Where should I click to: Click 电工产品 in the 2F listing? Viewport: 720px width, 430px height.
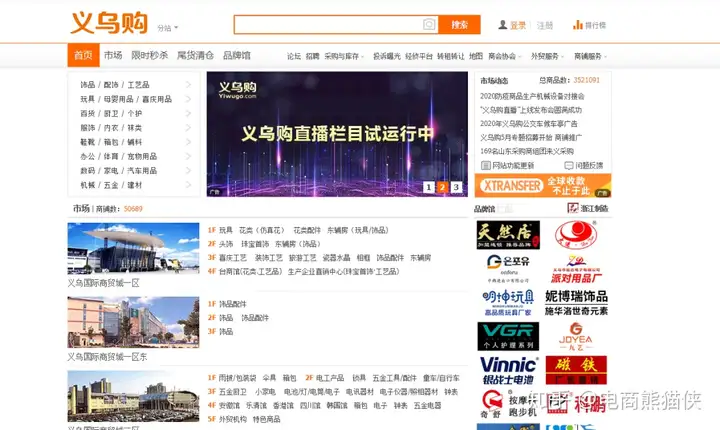pos(330,378)
